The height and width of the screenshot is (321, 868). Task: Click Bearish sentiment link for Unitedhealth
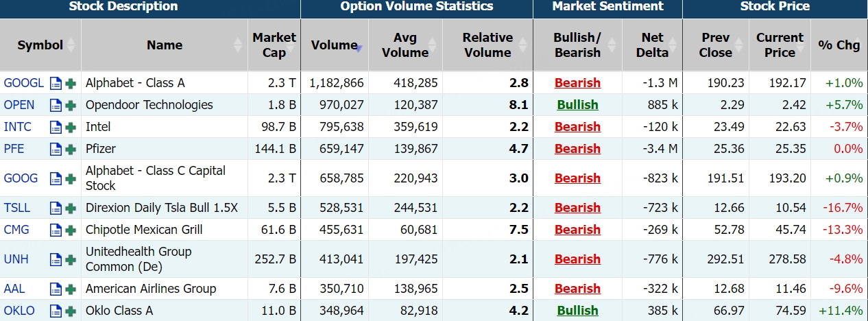pos(577,259)
